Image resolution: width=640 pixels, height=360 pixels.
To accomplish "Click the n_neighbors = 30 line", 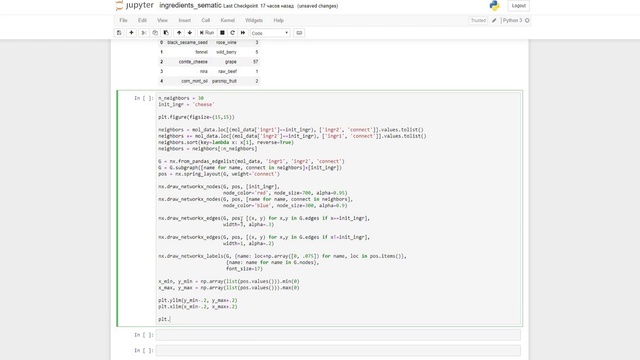I will [x=181, y=98].
